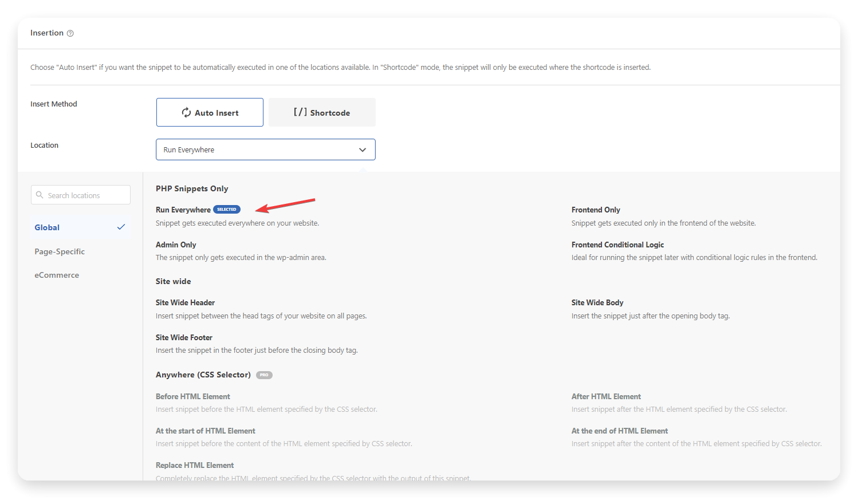Click the PHP Snippets Only heading
The width and height of the screenshot is (858, 504).
pos(192,188)
